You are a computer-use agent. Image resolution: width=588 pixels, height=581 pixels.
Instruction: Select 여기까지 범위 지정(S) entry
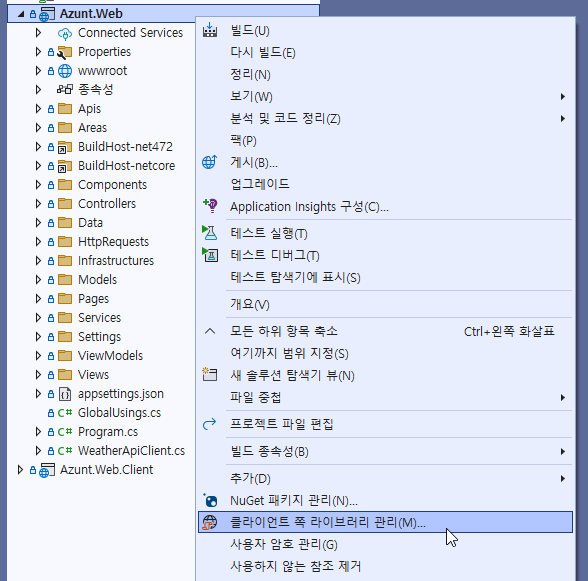click(x=385, y=353)
